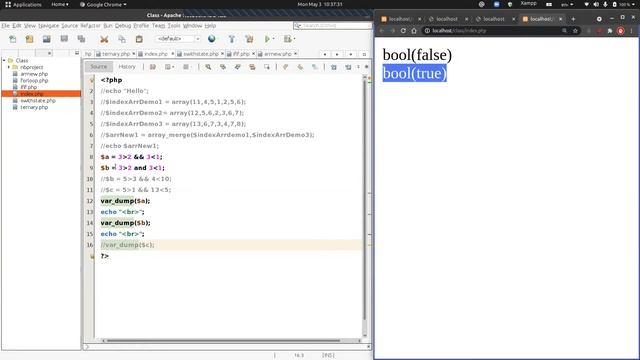The width and height of the screenshot is (640, 360).
Task: Click the New File icon in NetBeans toolbar
Action: point(13,39)
